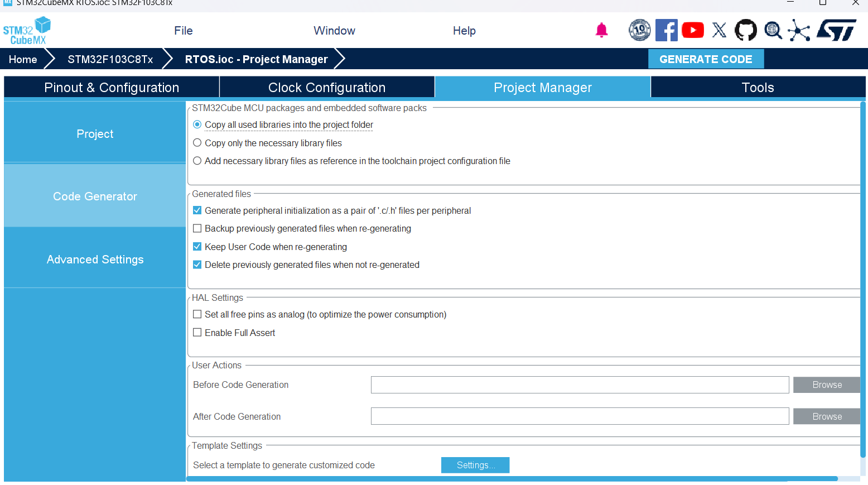The height and width of the screenshot is (485, 868).
Task: Open the Help menu
Action: click(x=464, y=31)
